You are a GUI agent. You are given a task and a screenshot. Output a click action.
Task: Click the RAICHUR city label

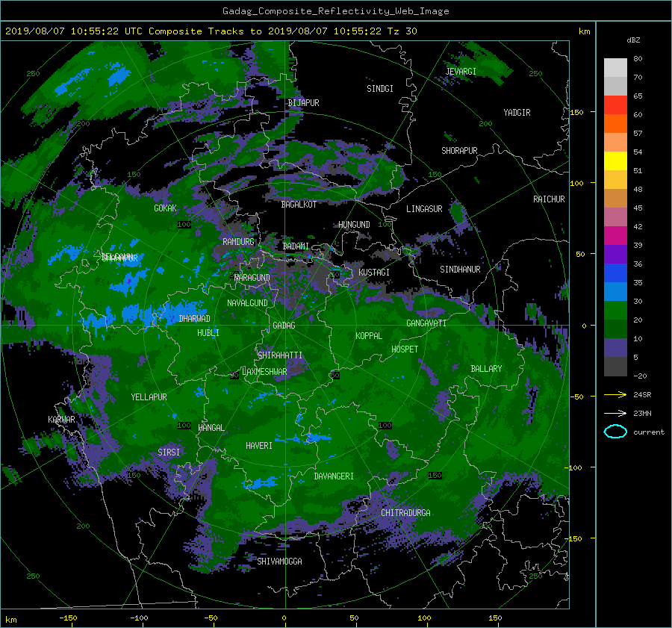pos(549,199)
